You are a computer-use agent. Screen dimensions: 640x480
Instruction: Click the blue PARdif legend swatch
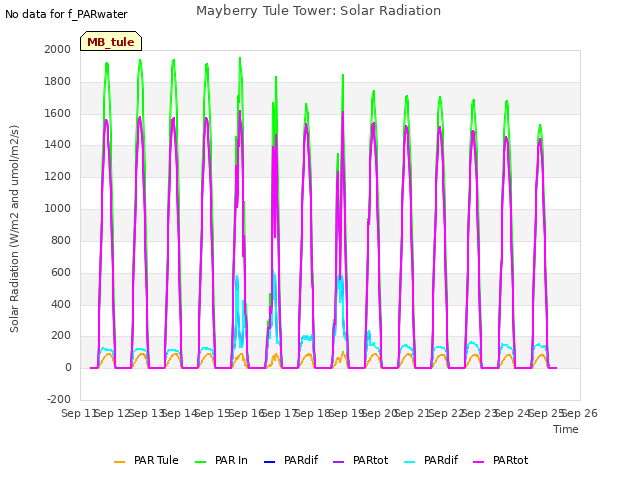point(269,462)
